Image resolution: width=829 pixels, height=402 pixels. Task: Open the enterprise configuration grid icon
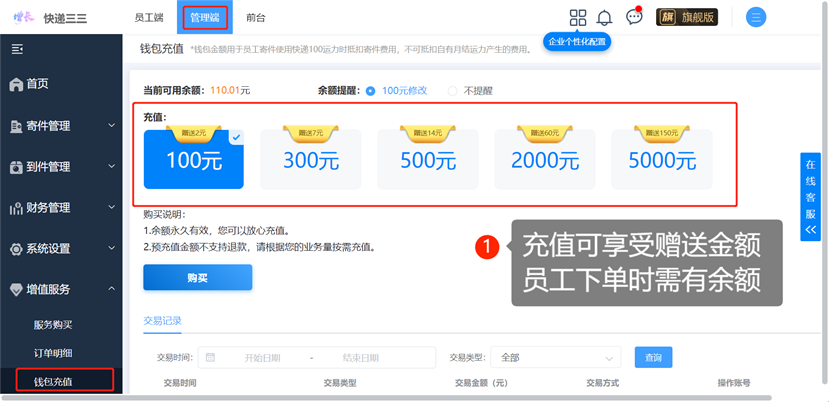click(578, 17)
